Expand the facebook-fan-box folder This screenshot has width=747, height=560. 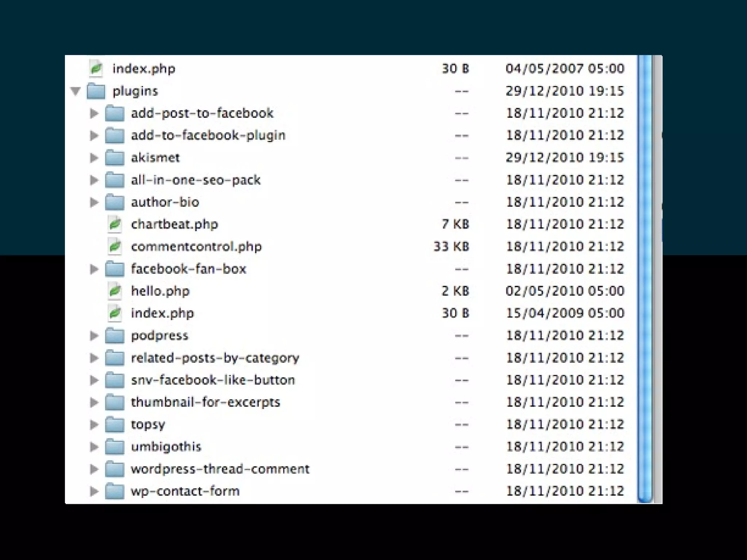94,269
